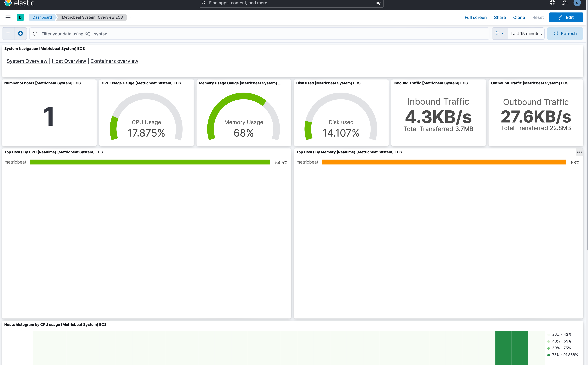The image size is (588, 365).
Task: Open the Share menu
Action: pyautogui.click(x=500, y=17)
